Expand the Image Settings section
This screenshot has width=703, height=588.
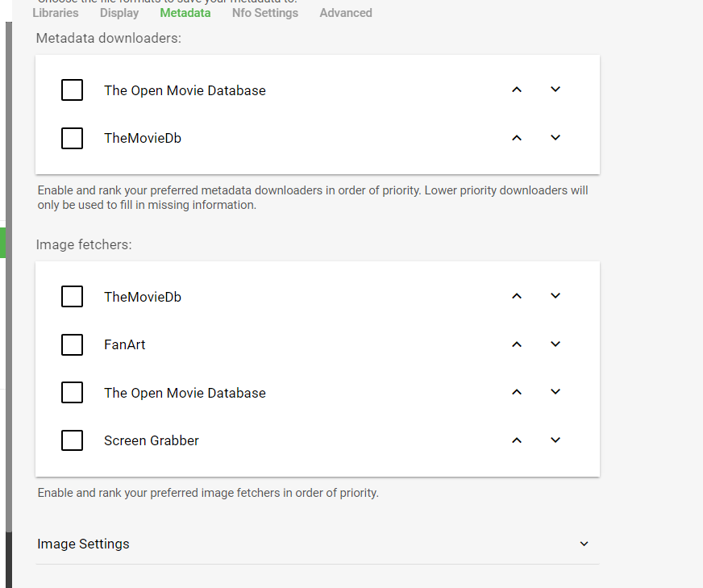tap(584, 544)
